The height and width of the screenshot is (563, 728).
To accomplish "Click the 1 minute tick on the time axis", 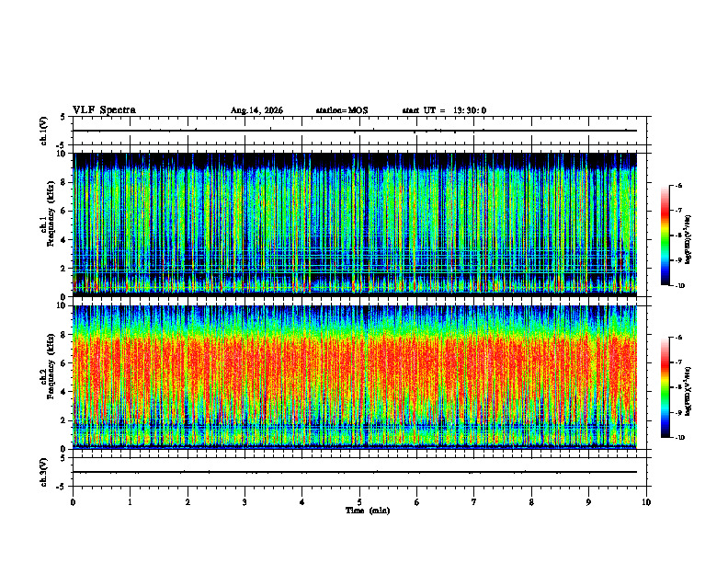I will [130, 502].
